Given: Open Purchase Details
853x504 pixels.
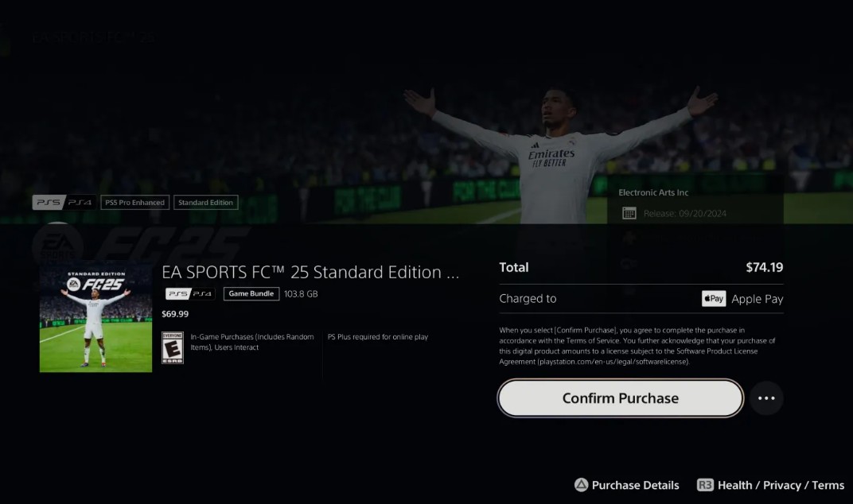Looking at the screenshot, I should [x=635, y=485].
